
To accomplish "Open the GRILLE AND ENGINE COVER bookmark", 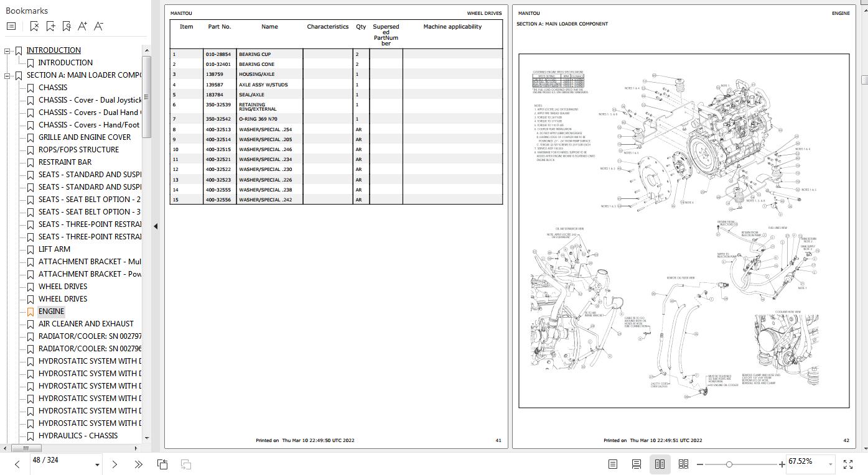I will pos(85,137).
